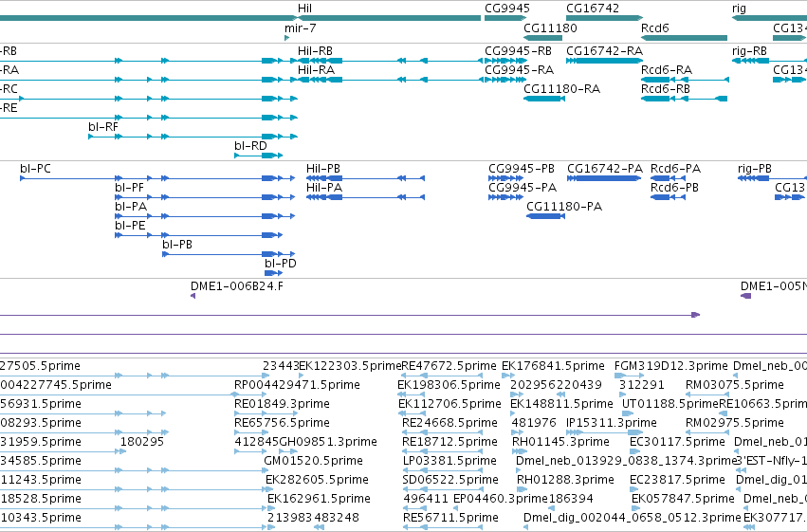Viewport: 807px width, 532px height.
Task: Click the bl-RF transcript label
Action: pyautogui.click(x=103, y=127)
